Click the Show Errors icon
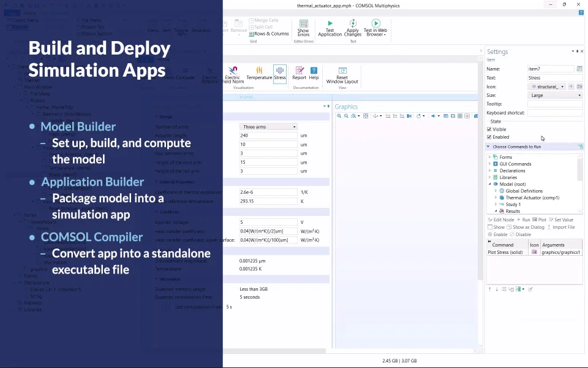This screenshot has height=368, width=588. tap(303, 24)
